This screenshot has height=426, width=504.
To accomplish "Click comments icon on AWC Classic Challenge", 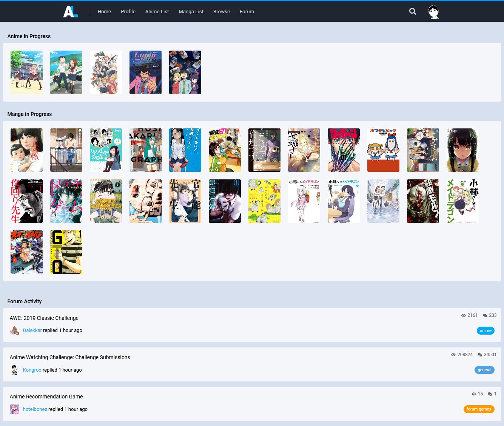I will [x=485, y=315].
